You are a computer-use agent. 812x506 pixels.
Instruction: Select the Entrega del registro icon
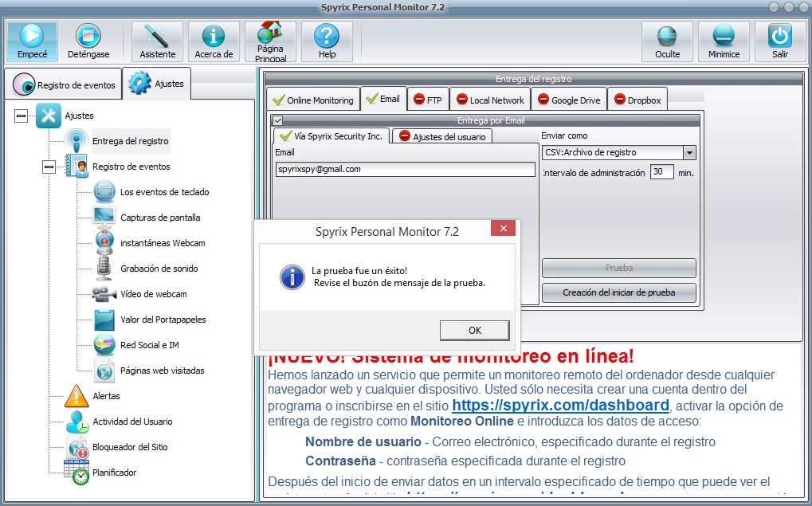[76, 141]
